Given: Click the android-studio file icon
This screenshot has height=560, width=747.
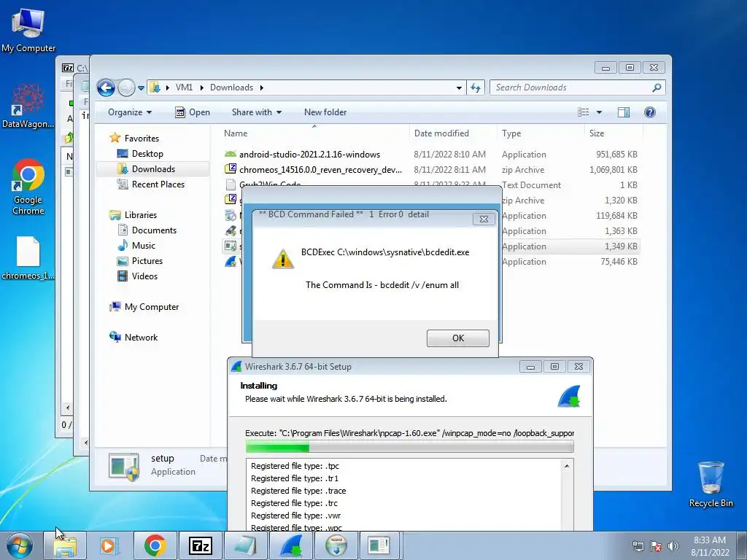Looking at the screenshot, I should [230, 155].
